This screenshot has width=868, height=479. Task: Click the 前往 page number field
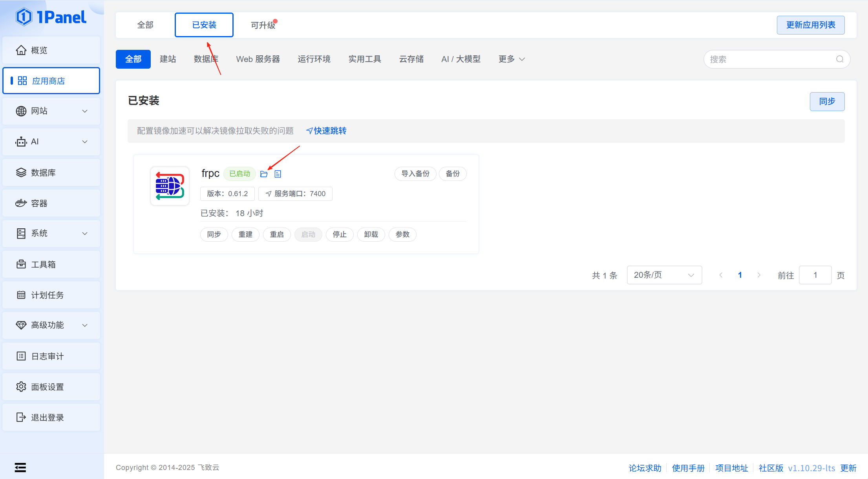815,275
